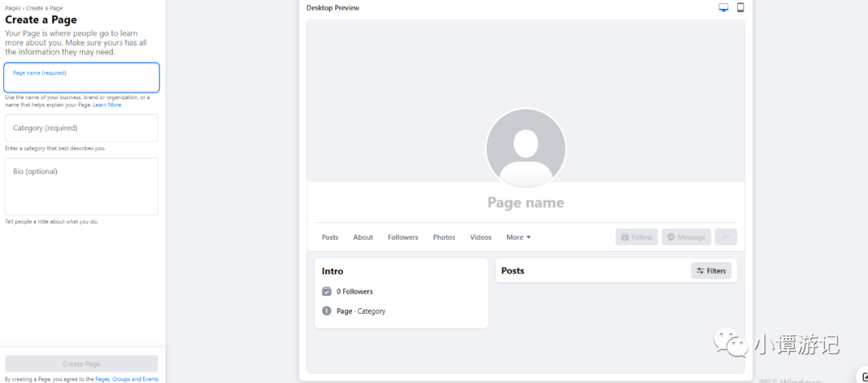Open the Posts Filters button
868x383 pixels.
click(711, 270)
